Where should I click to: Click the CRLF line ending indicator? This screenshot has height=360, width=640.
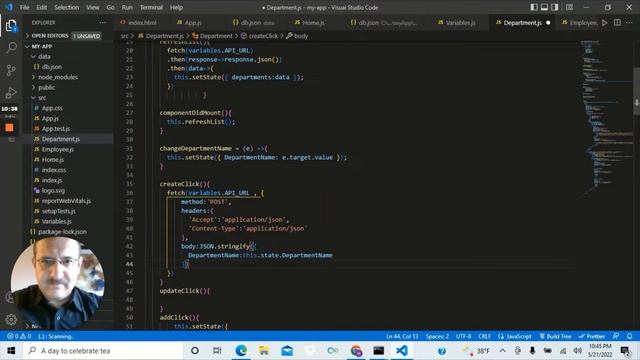click(484, 336)
